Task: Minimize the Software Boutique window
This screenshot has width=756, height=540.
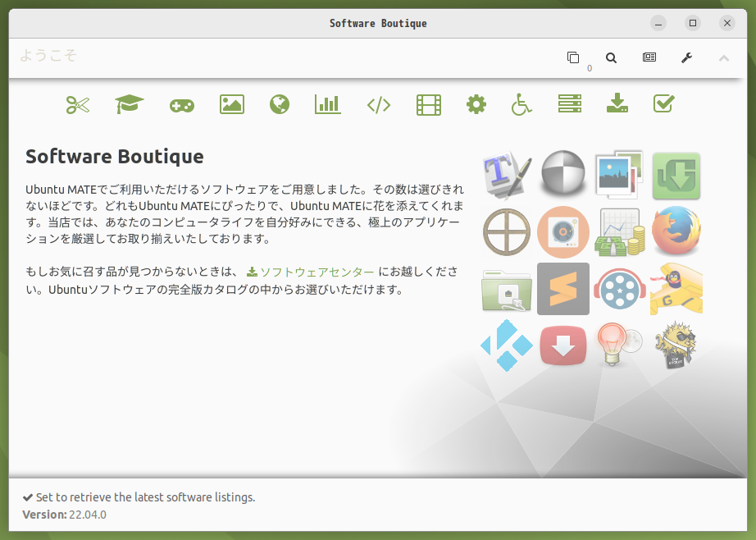Action: 658,23
